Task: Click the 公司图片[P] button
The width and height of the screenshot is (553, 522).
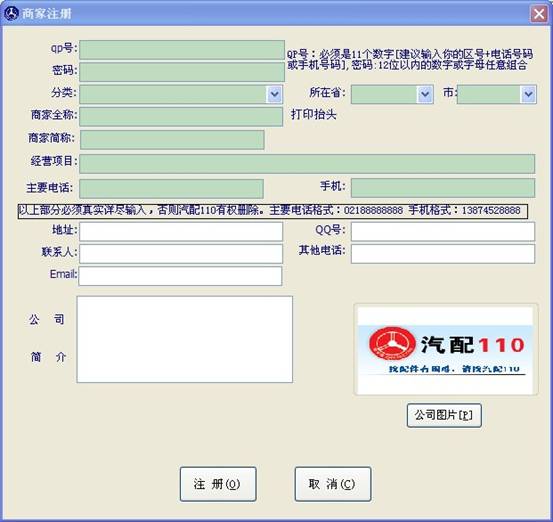Action: click(444, 415)
